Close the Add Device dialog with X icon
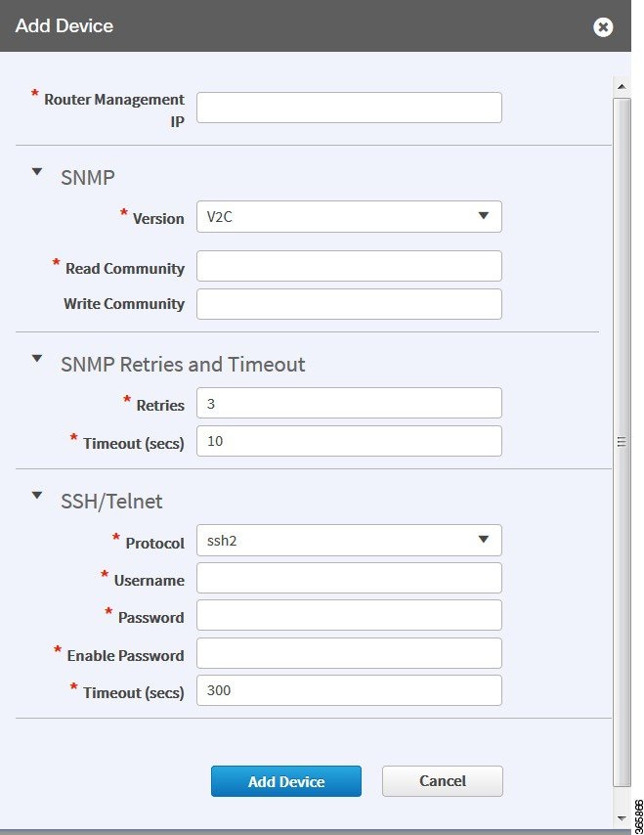This screenshot has width=644, height=835. tap(603, 26)
